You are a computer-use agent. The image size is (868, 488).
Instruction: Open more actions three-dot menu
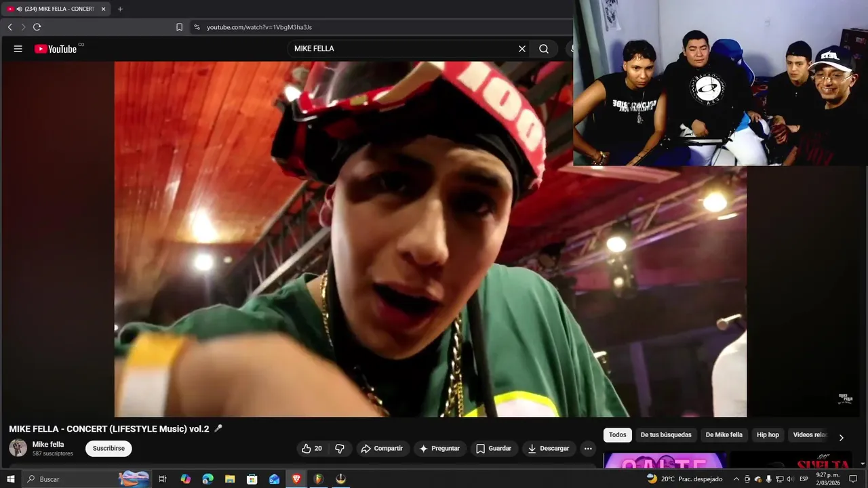click(588, 448)
